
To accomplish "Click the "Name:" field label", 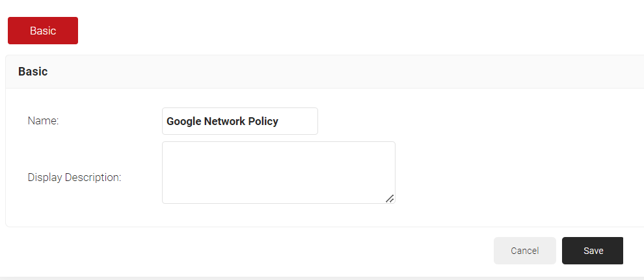I will point(43,120).
